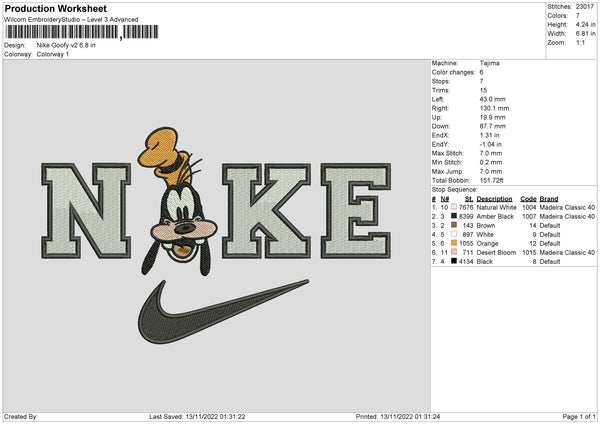Click the "Brand" column header
This screenshot has height=424, width=600.
click(x=549, y=199)
